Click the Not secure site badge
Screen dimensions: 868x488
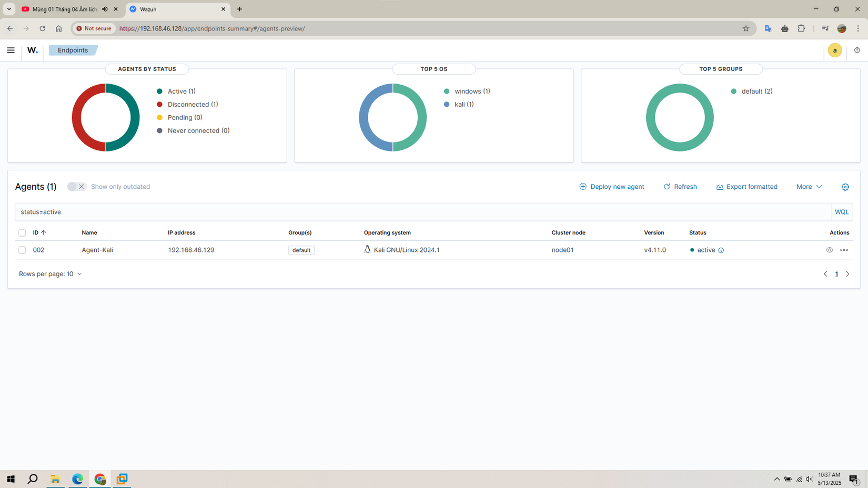click(x=94, y=28)
